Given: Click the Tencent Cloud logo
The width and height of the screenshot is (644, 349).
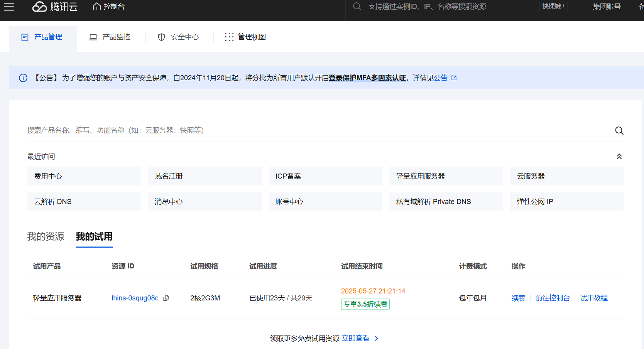Looking at the screenshot, I should (55, 7).
